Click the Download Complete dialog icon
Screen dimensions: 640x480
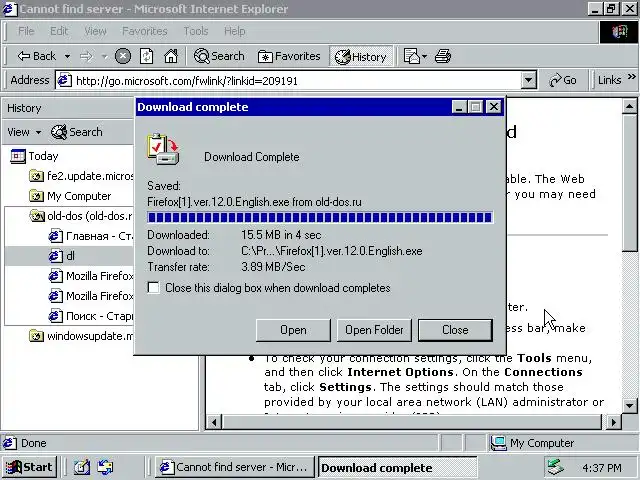(163, 149)
